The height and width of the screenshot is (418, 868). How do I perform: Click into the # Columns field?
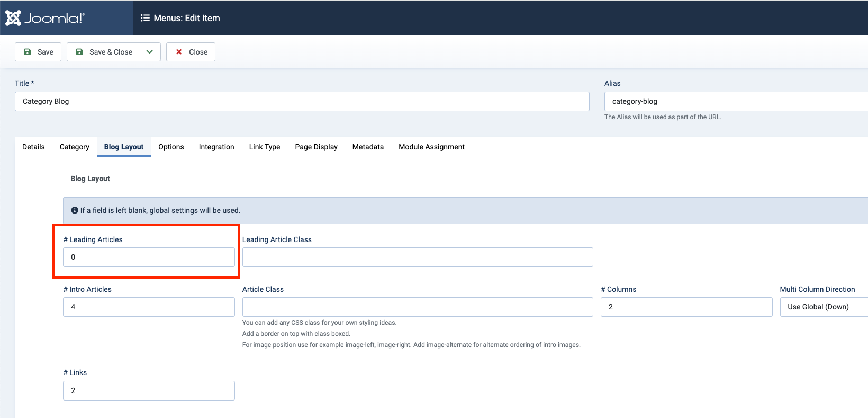(686, 307)
